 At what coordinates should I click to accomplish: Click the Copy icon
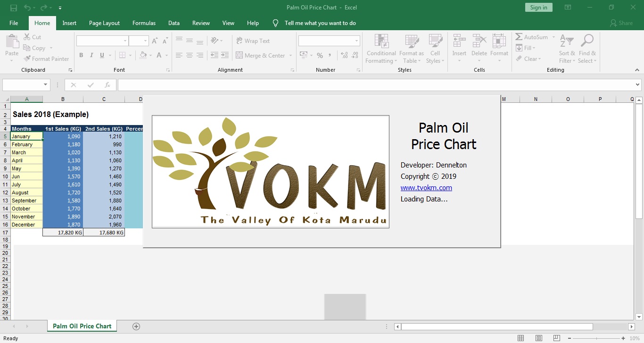27,48
